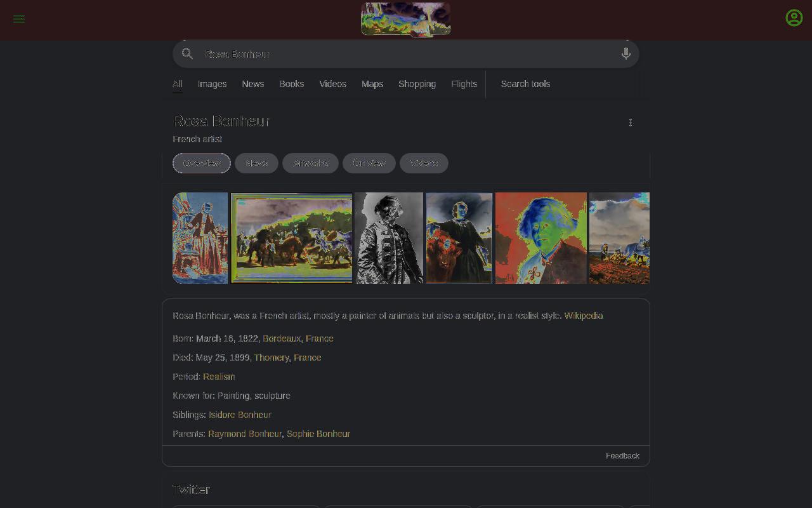812x508 pixels.
Task: Go to the Maps tab
Action: (x=372, y=84)
